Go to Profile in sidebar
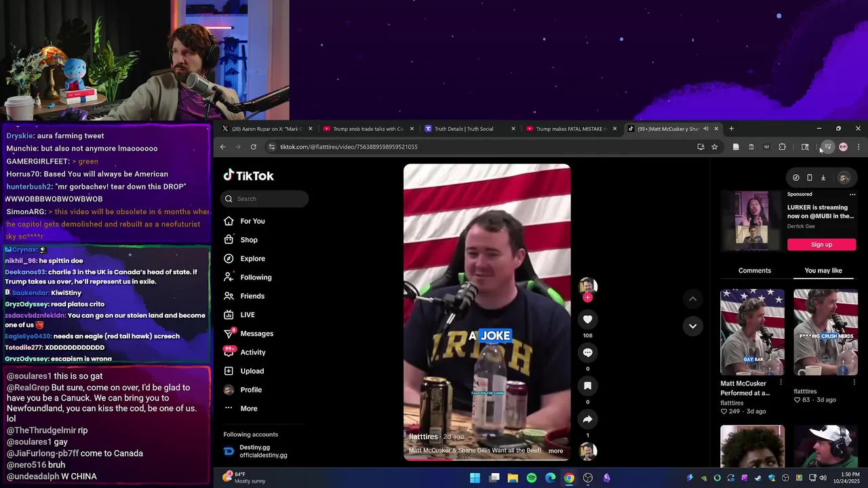 click(243, 390)
